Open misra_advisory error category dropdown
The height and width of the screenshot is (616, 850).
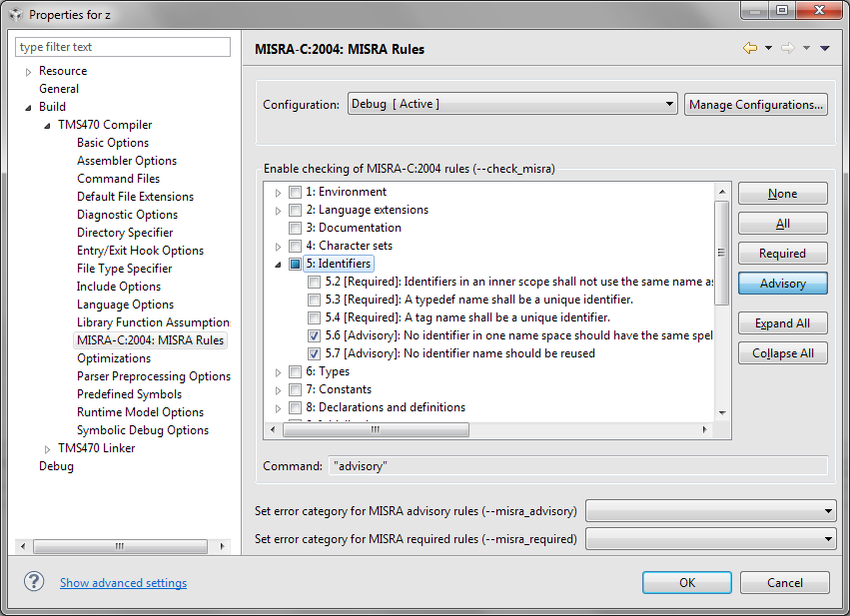[711, 510]
